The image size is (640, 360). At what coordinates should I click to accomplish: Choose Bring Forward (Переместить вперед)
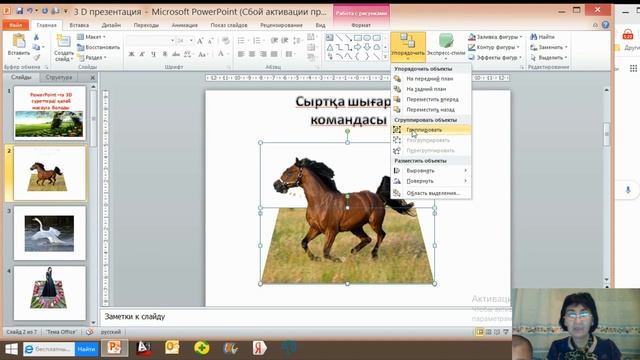431,99
